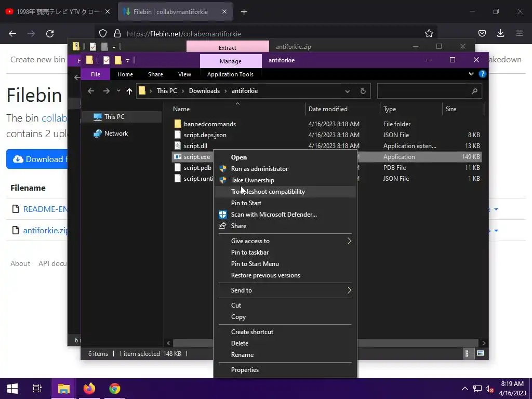The image size is (532, 399).
Task: Open Explorer help icon
Action: click(x=482, y=74)
